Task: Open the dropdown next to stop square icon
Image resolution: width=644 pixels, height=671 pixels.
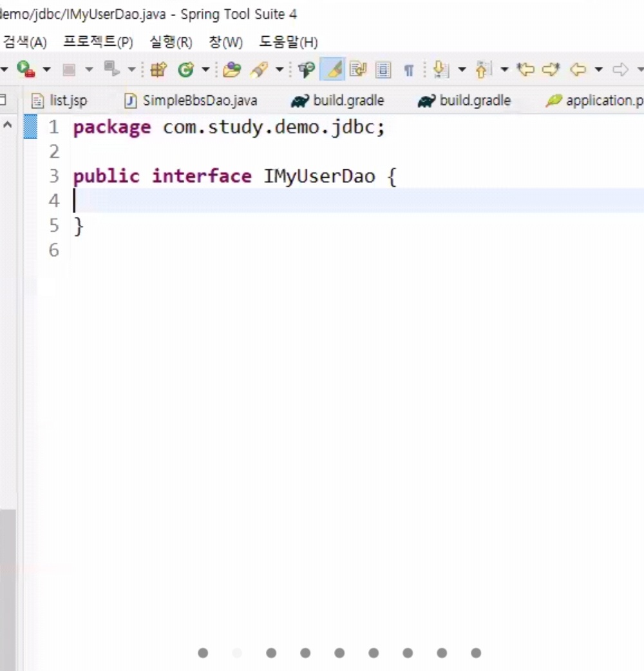Action: tap(89, 70)
